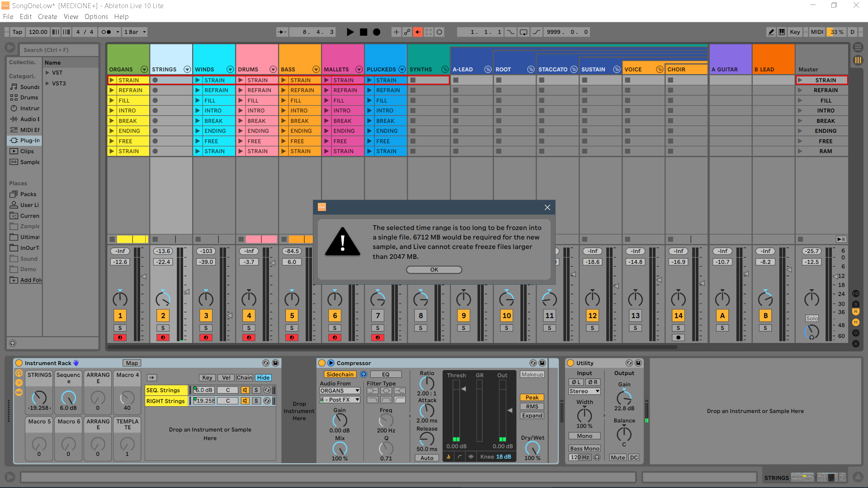Image resolution: width=868 pixels, height=488 pixels.
Task: Open the Audio From ORGANS dropdown
Action: coord(340,391)
